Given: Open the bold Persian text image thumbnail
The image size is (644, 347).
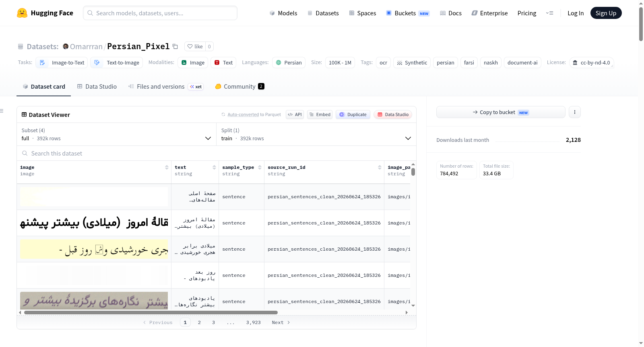Looking at the screenshot, I should [94, 223].
